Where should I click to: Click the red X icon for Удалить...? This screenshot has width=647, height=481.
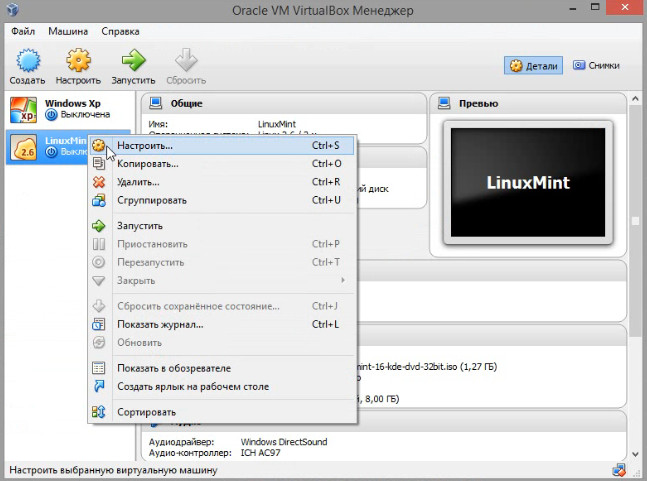(99, 182)
